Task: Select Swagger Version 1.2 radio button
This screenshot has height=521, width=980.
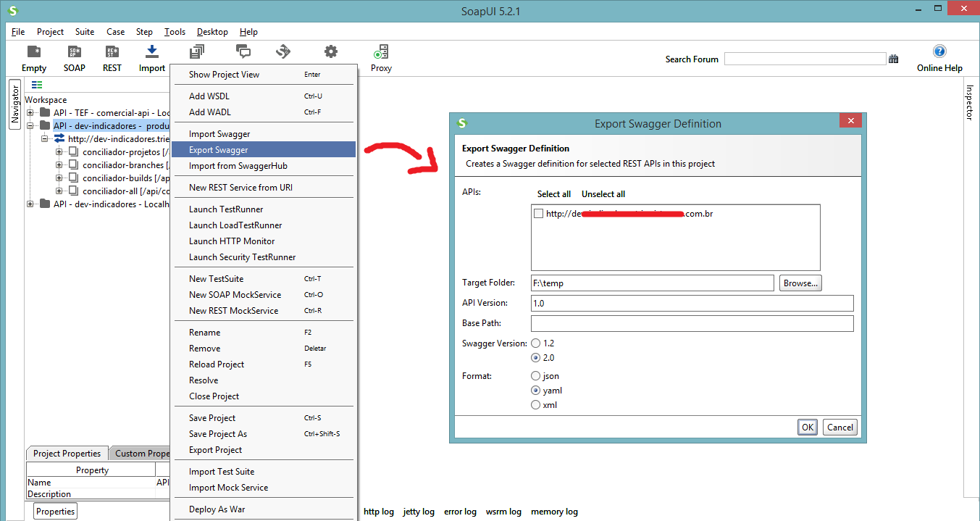Action: tap(536, 343)
